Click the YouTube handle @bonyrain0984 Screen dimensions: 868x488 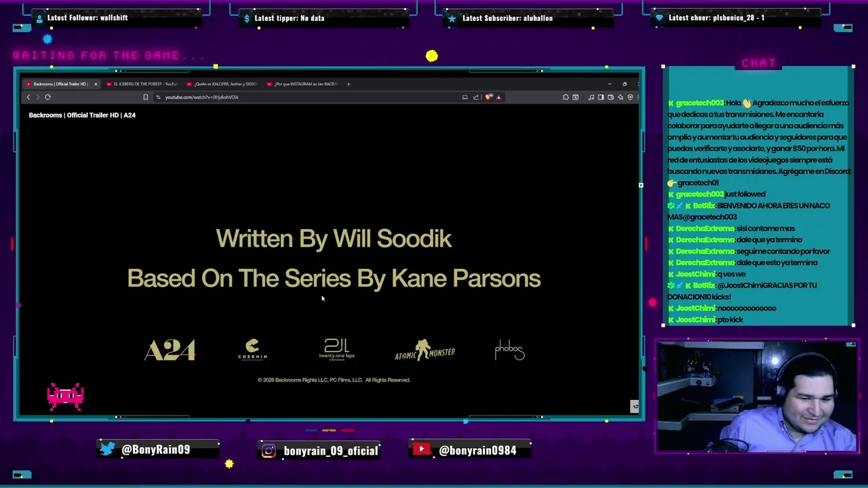pyautogui.click(x=477, y=450)
